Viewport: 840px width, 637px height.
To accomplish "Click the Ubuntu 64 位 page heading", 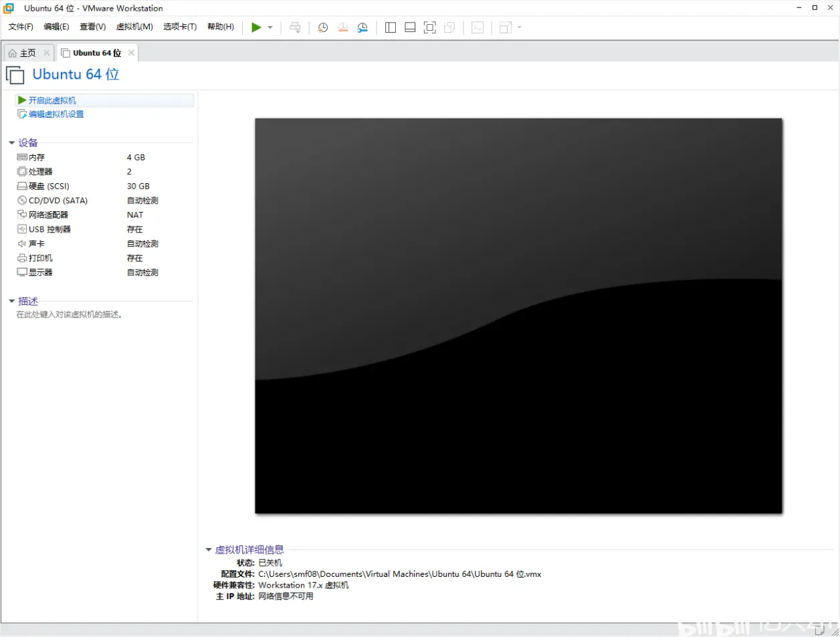I will tap(76, 74).
